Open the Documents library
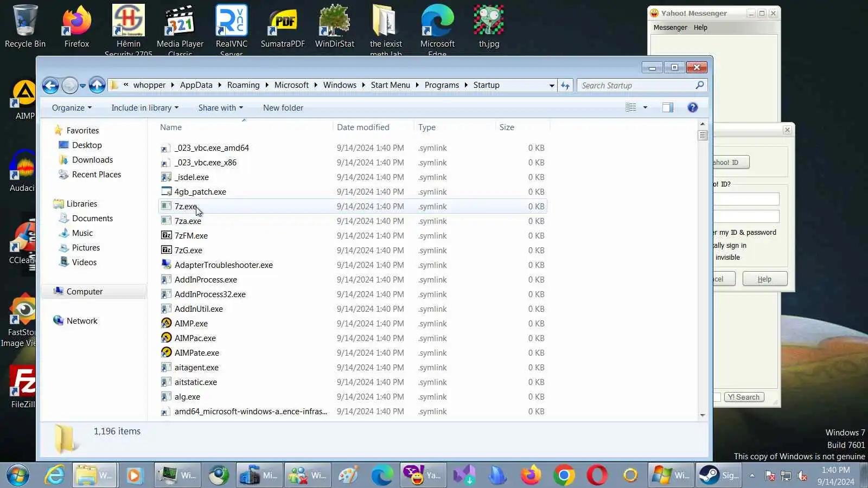The image size is (868, 488). 92,218
